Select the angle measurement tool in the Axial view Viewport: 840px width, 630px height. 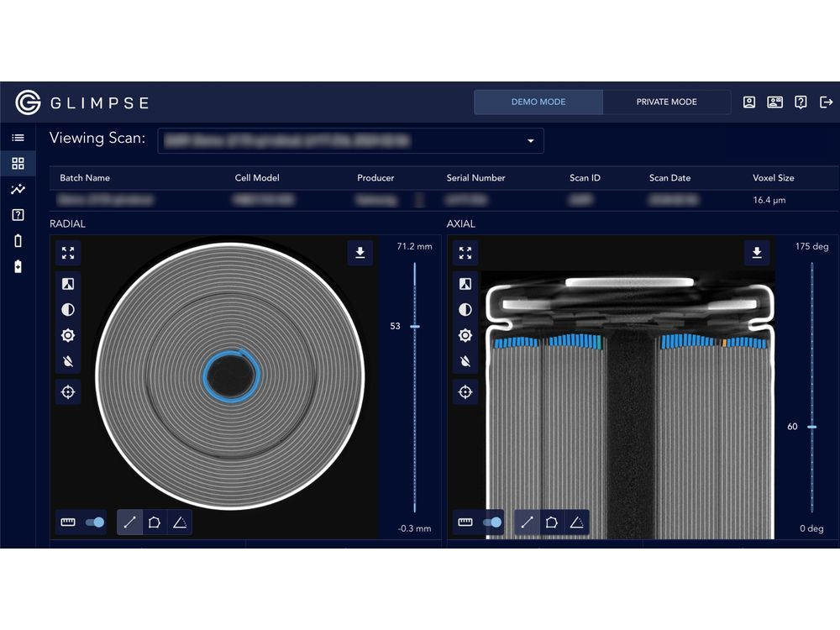pyautogui.click(x=578, y=522)
